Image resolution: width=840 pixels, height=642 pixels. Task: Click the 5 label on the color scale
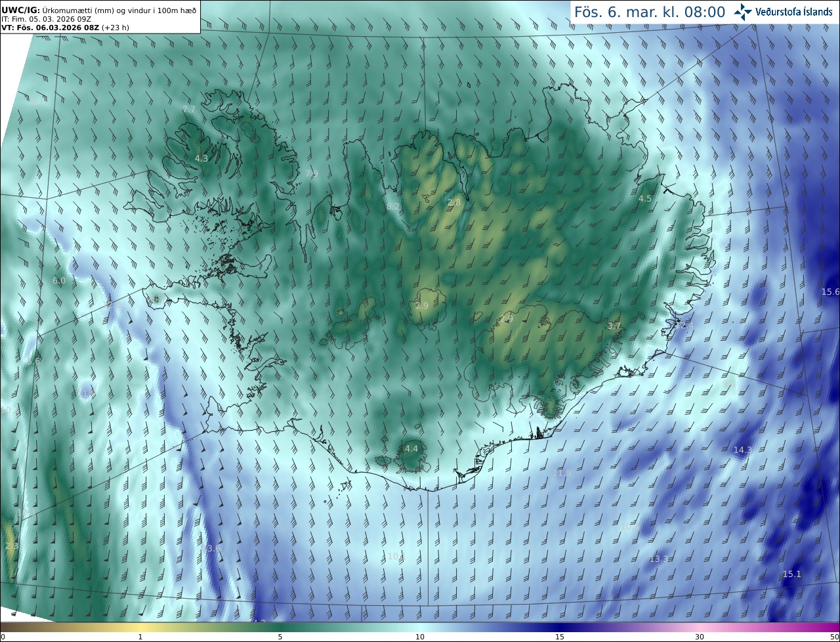[280, 637]
